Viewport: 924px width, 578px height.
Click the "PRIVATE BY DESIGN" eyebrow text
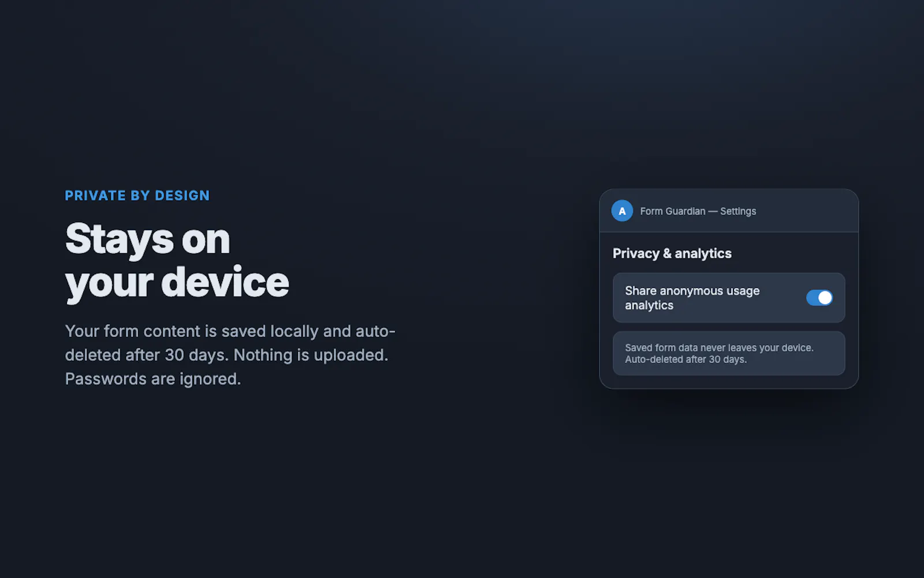(137, 195)
